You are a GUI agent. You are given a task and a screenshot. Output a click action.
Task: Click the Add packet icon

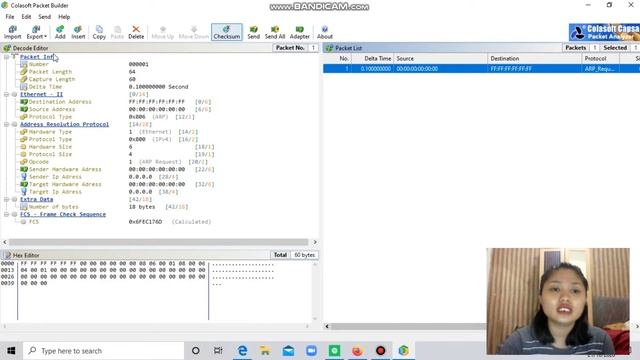pyautogui.click(x=60, y=32)
